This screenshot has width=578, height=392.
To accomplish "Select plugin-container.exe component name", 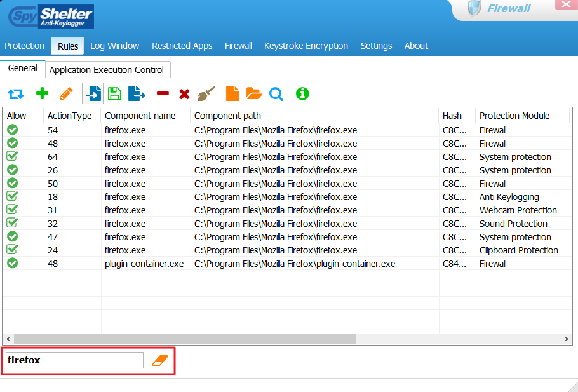I will pyautogui.click(x=144, y=264).
